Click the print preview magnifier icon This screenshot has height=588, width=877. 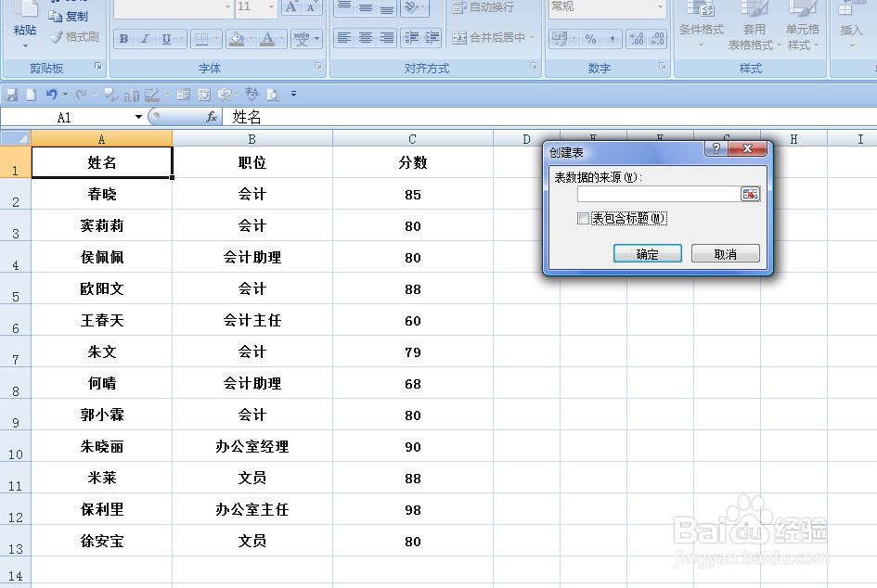click(x=273, y=95)
